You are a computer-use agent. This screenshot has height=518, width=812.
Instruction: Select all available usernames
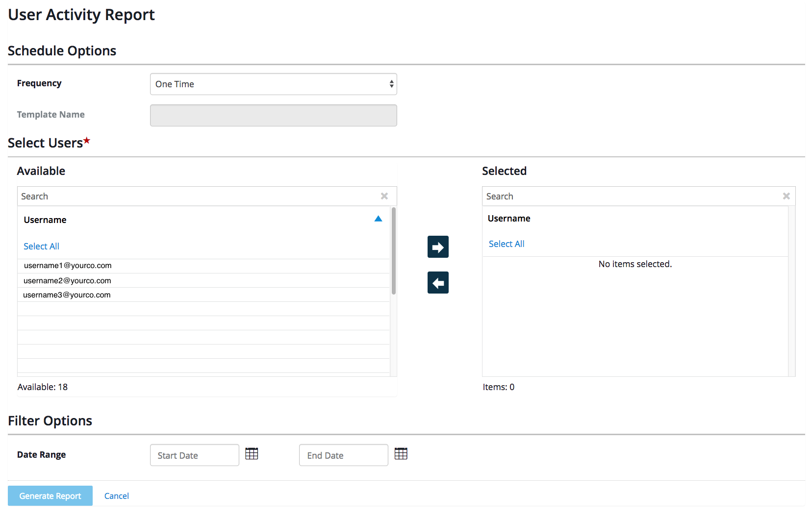[x=41, y=246]
